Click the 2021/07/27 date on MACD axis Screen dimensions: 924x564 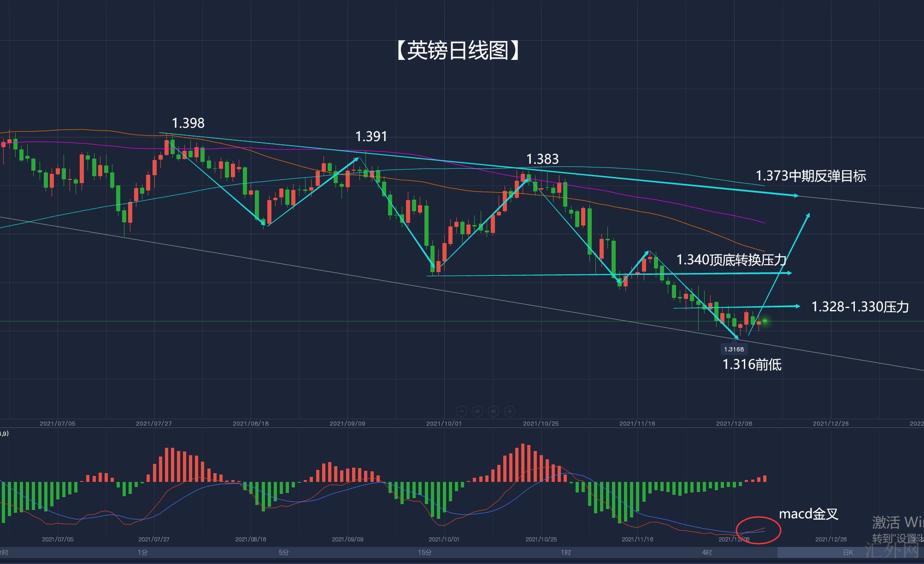pyautogui.click(x=154, y=539)
